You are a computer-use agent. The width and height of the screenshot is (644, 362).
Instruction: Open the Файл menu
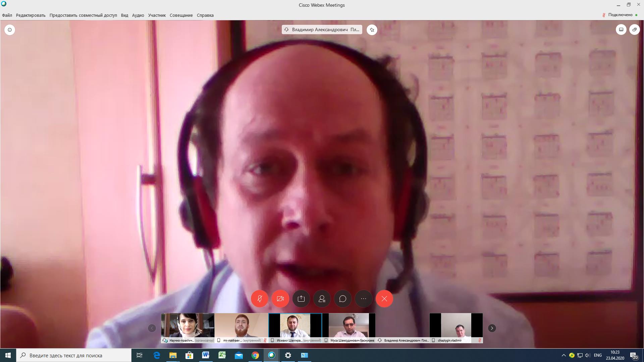[7, 15]
